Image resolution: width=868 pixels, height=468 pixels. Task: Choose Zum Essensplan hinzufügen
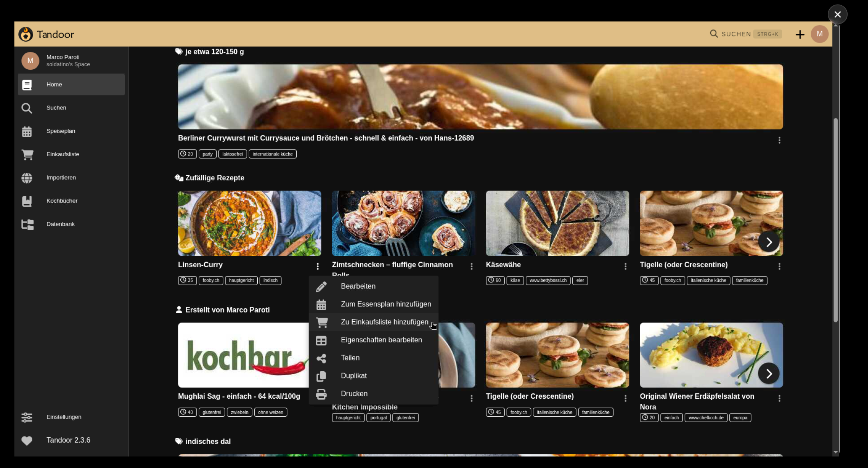coord(373,304)
